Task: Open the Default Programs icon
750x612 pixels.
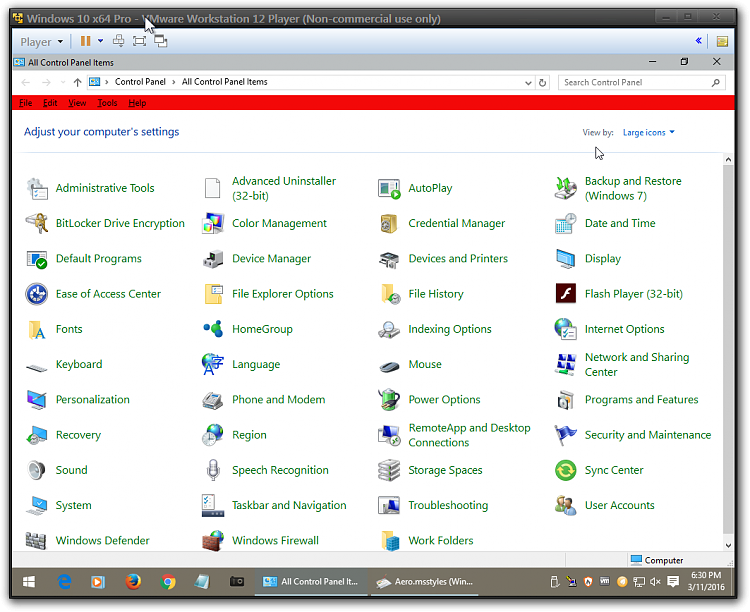Action: [37, 259]
